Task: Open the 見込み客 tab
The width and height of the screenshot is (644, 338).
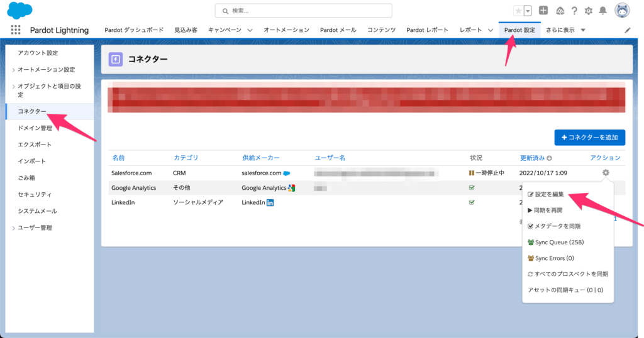Action: tap(186, 30)
